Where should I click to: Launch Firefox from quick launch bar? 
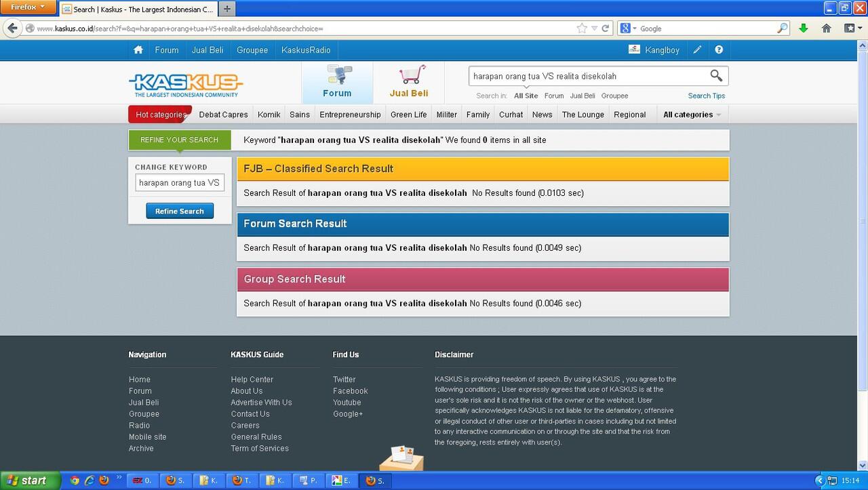tap(104, 481)
